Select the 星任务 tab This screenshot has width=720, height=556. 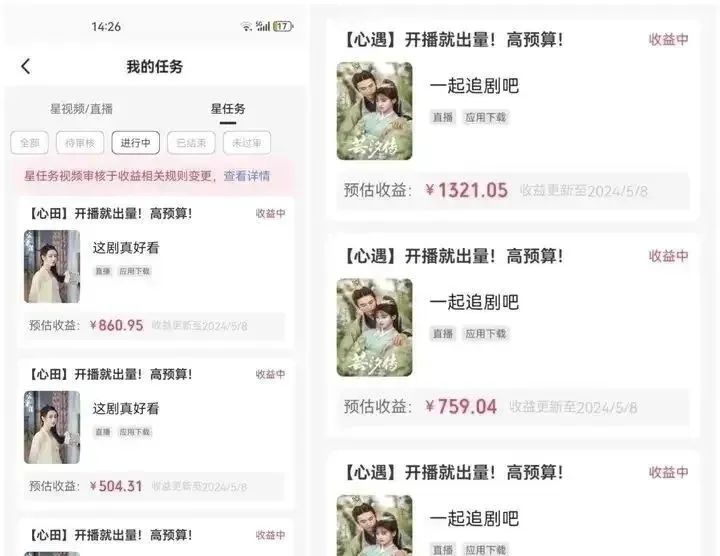coord(228,109)
